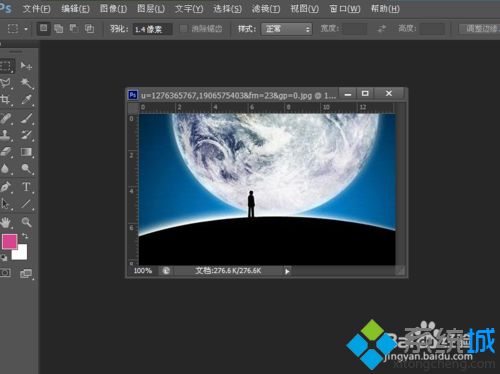Select the History Brush tool
500x374 pixels.
pos(26,134)
